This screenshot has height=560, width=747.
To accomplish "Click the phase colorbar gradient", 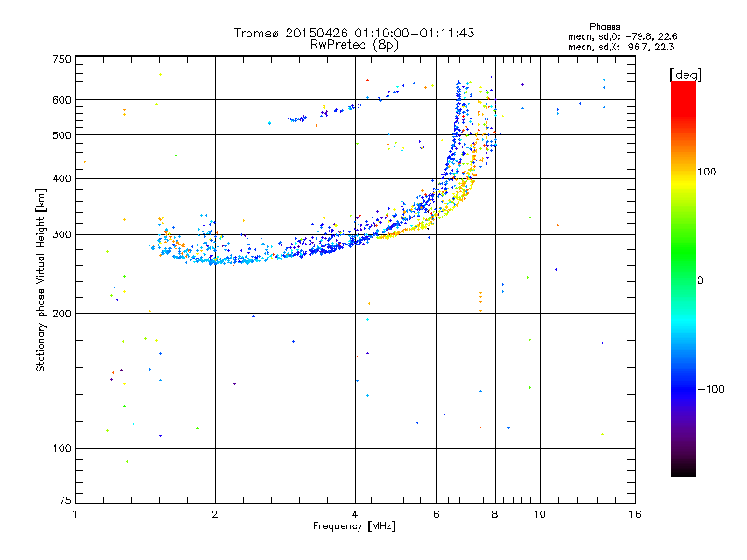I will click(x=684, y=279).
